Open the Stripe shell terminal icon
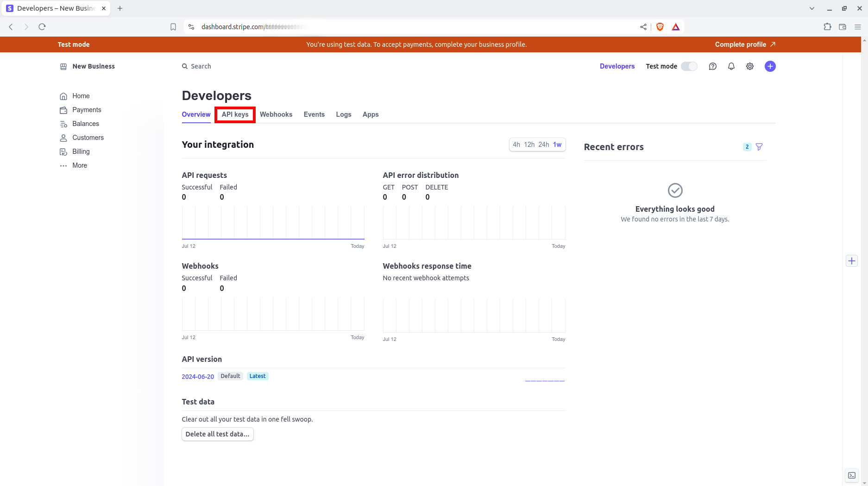Viewport: 868px width, 486px height. (x=851, y=475)
